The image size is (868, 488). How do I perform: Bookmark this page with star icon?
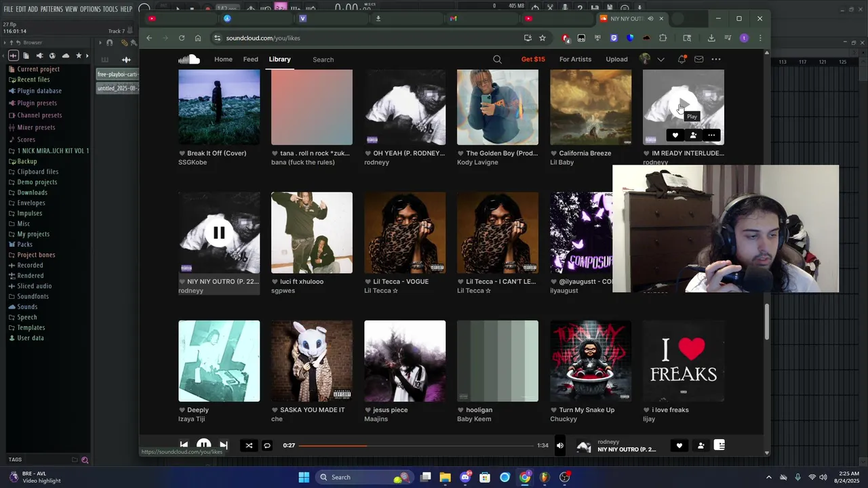click(542, 38)
